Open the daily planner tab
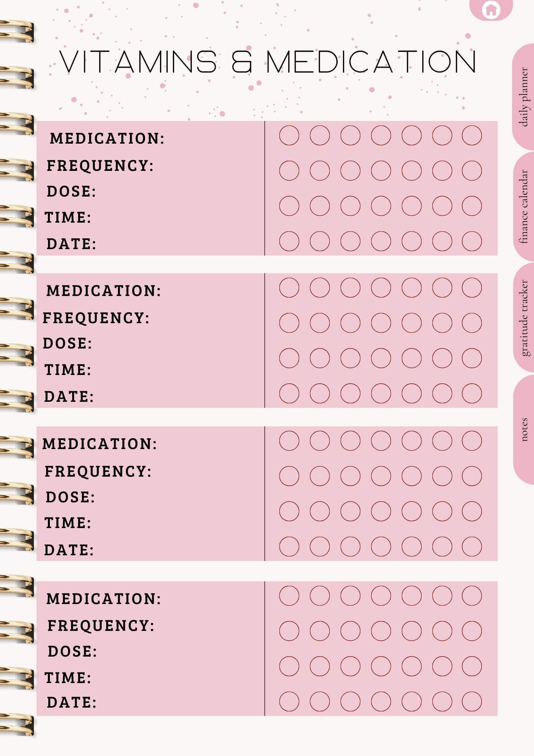Viewport: 534px width, 756px height. [x=524, y=97]
